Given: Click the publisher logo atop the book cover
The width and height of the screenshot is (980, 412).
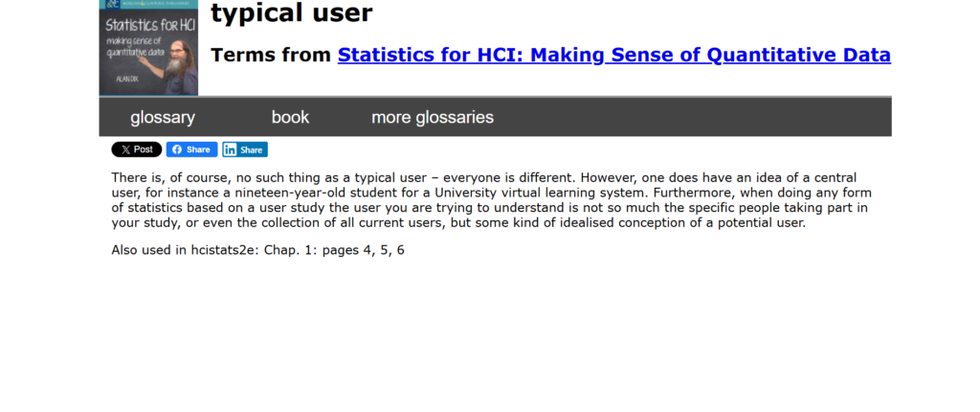Looking at the screenshot, I should (x=113, y=4).
